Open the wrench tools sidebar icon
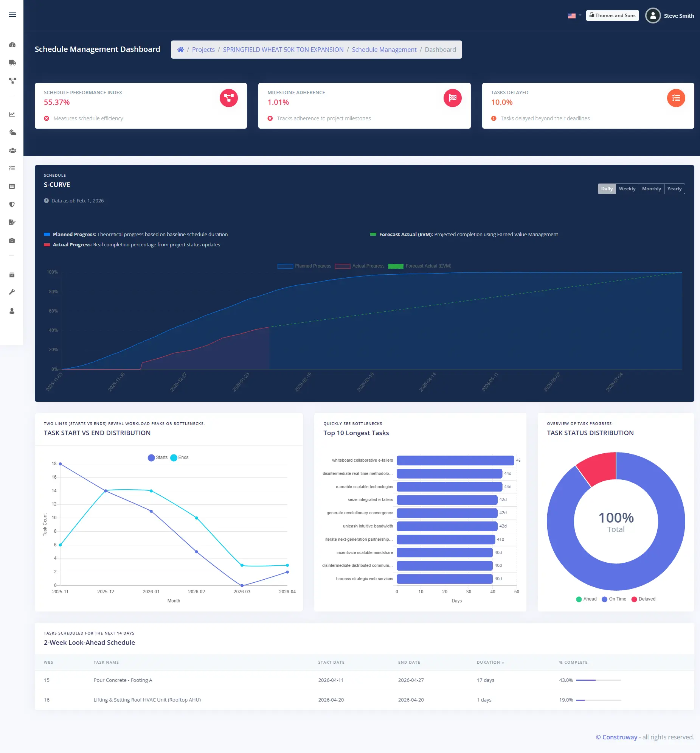 point(12,292)
